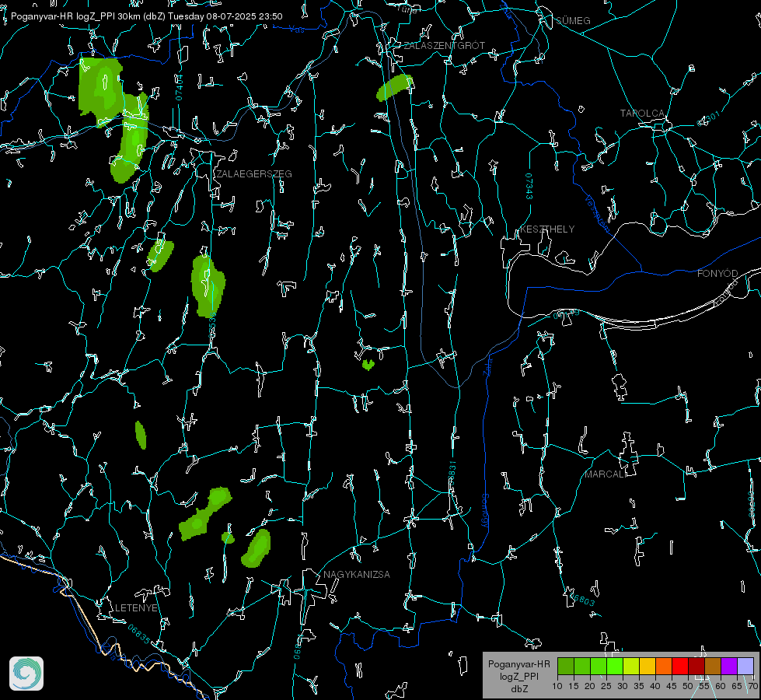Click the dbZ unit label in legend

coord(519,689)
